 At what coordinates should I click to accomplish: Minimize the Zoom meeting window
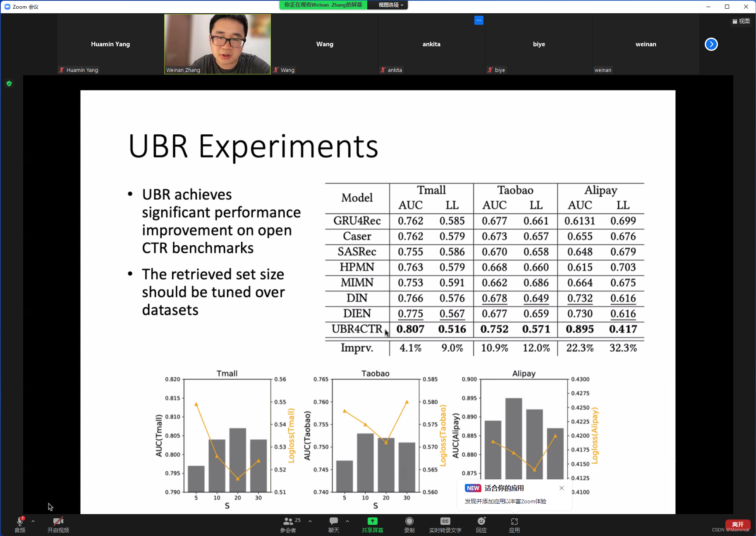tap(708, 7)
